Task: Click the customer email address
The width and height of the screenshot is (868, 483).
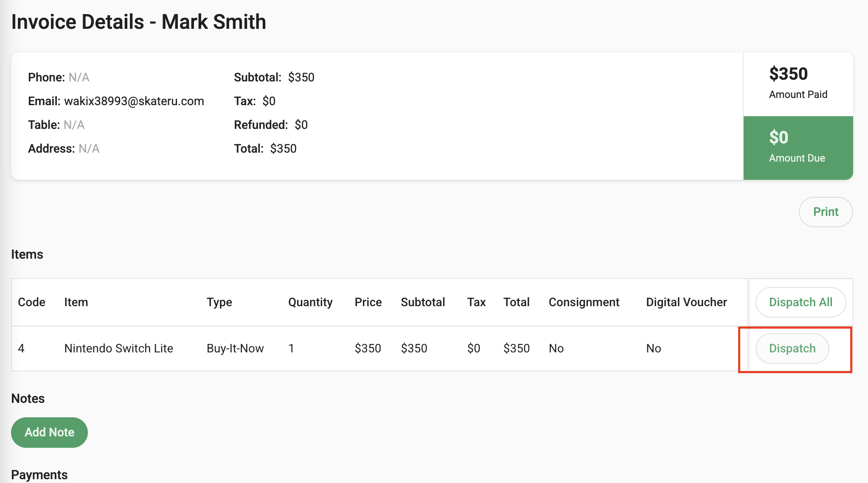Action: (x=134, y=101)
